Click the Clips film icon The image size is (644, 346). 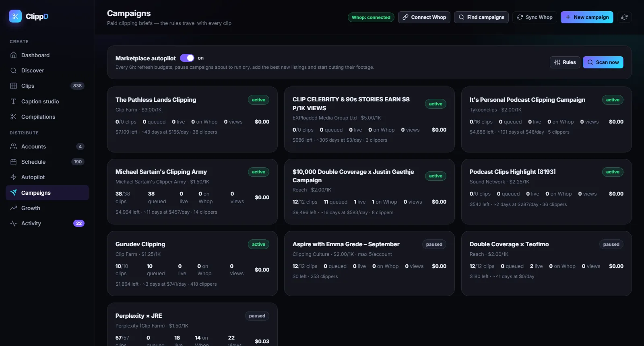[x=13, y=86]
